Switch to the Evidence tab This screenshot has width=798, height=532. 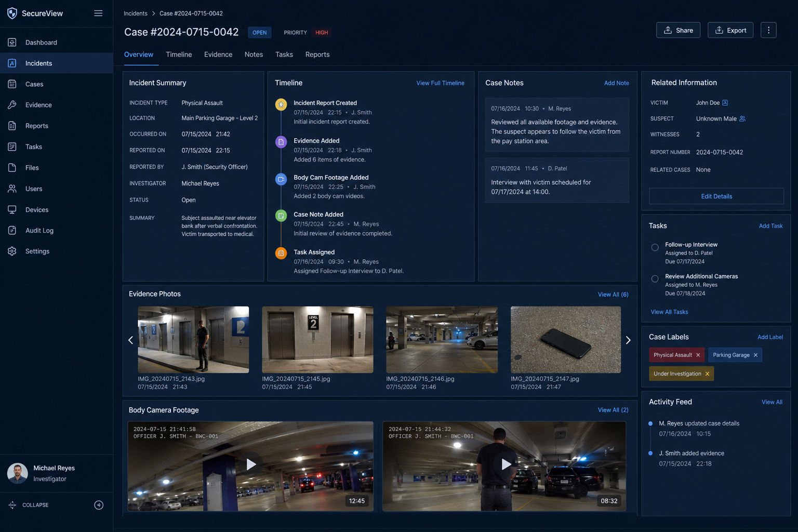click(x=218, y=55)
